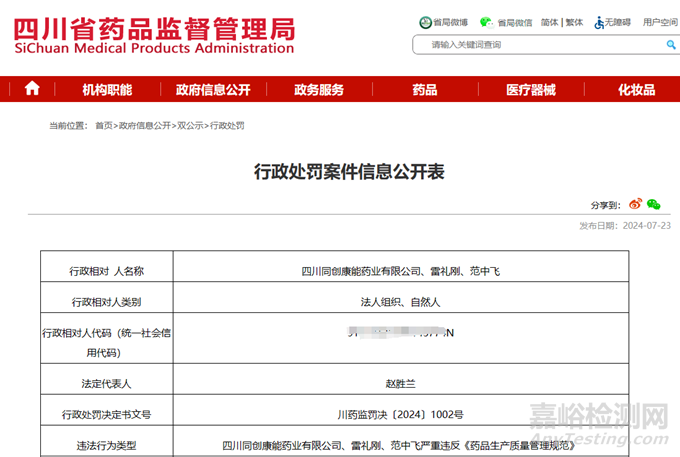Image resolution: width=680 pixels, height=457 pixels.
Task: Click the home icon in navigation bar
Action: 32,89
